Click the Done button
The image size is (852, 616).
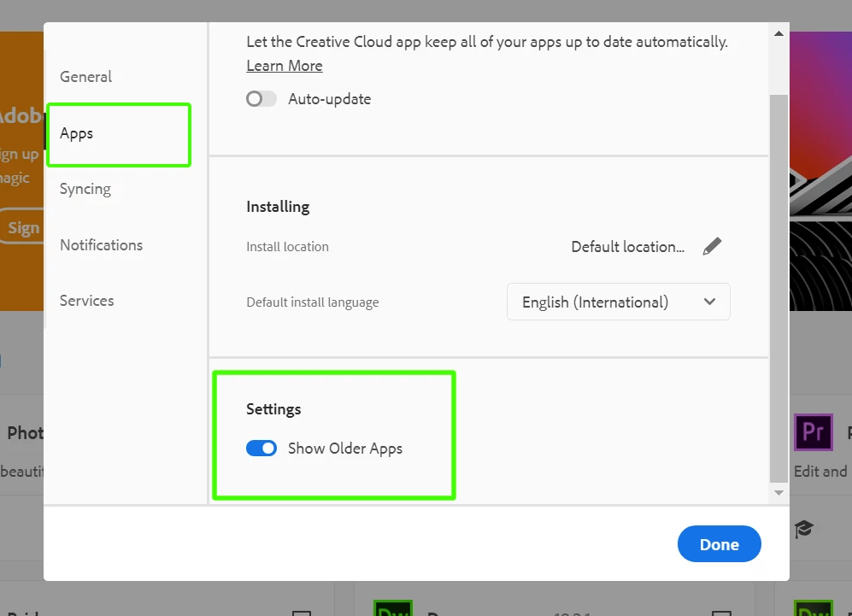pos(719,543)
